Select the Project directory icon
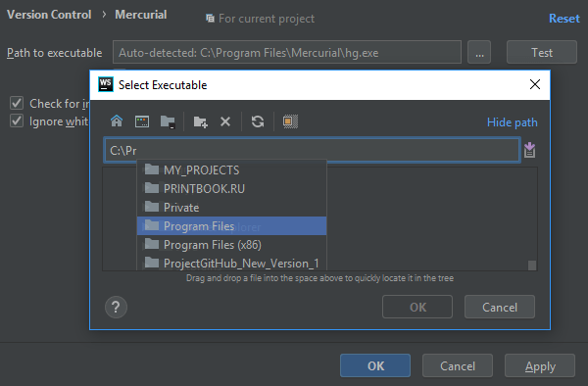Screen dimensions: 588x386 point(168,121)
